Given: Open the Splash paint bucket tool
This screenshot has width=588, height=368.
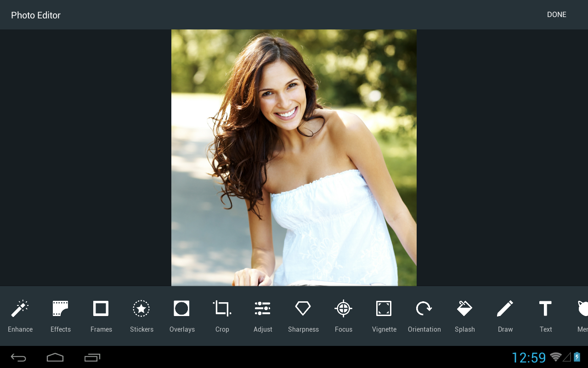Looking at the screenshot, I should [465, 316].
